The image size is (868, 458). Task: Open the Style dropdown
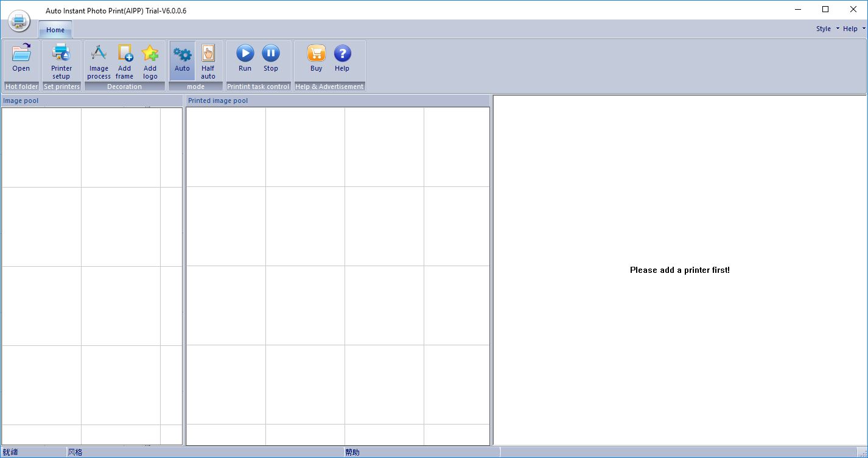[x=825, y=28]
